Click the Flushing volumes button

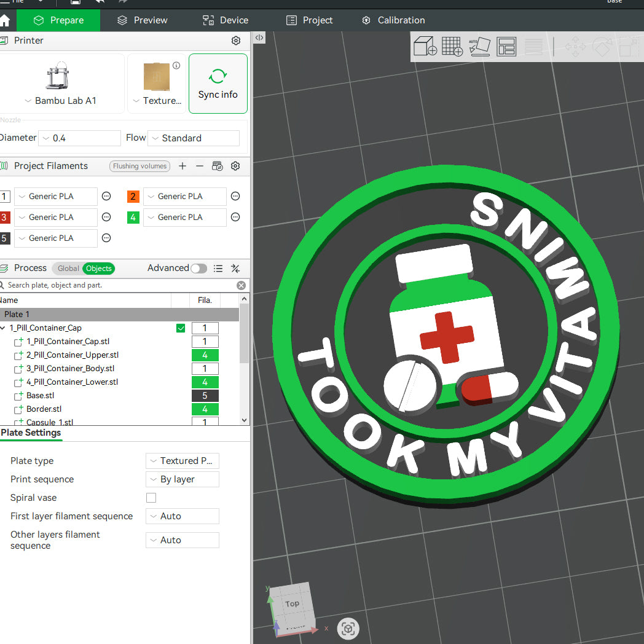click(x=139, y=166)
